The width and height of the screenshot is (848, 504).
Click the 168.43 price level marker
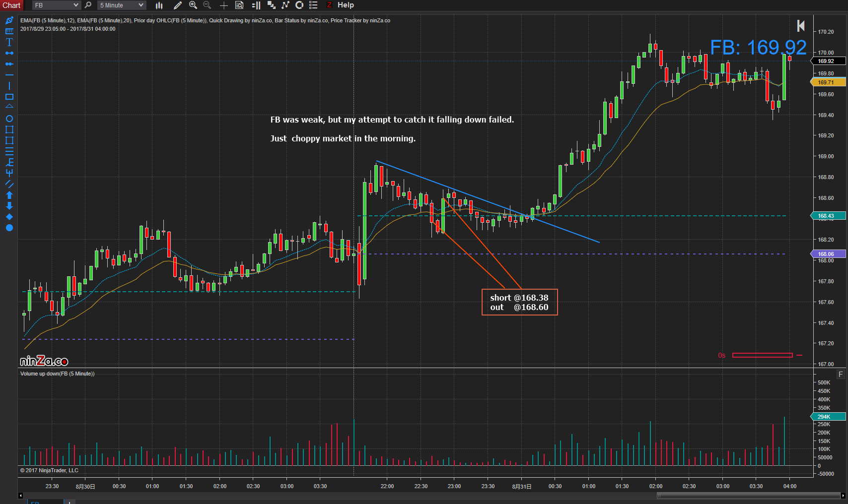(x=828, y=216)
